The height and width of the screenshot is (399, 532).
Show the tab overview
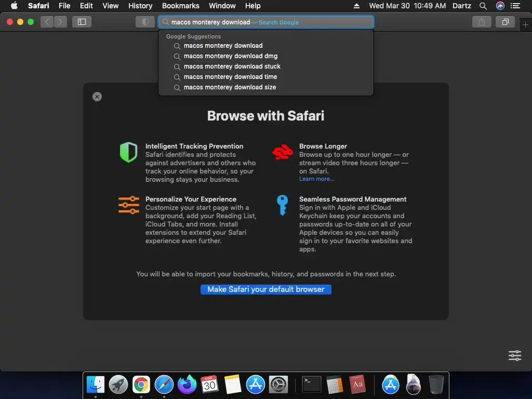click(x=505, y=22)
